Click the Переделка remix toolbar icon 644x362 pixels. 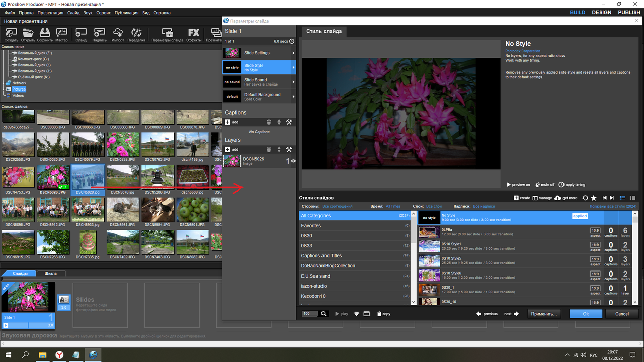[136, 35]
